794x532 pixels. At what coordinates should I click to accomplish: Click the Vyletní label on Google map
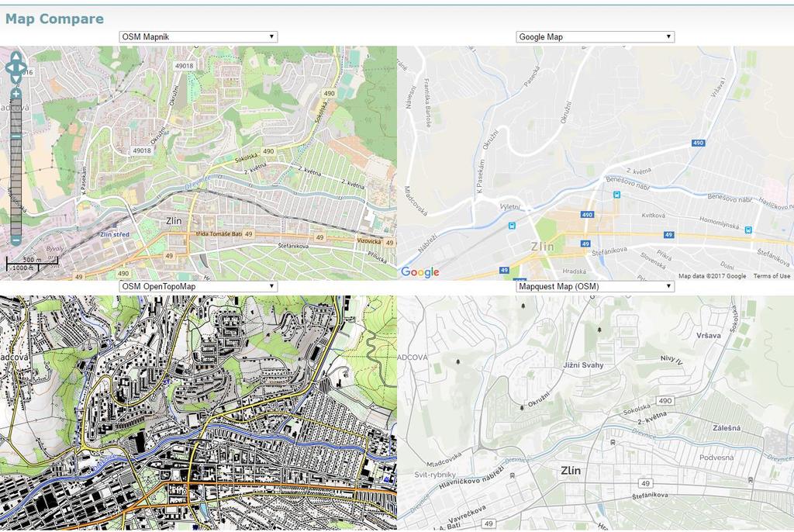point(509,207)
